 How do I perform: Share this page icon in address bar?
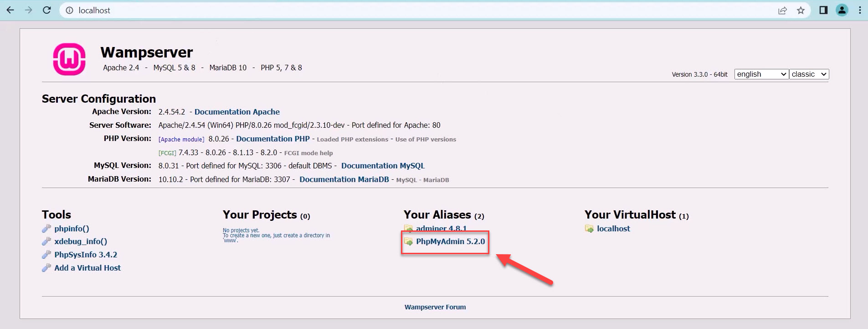(x=782, y=10)
